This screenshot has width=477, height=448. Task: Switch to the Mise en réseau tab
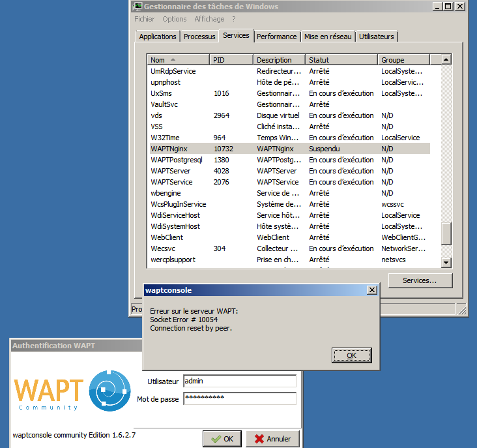pos(328,37)
